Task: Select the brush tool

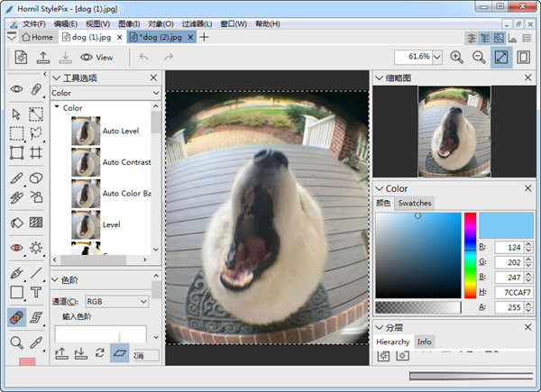Action: point(16,178)
